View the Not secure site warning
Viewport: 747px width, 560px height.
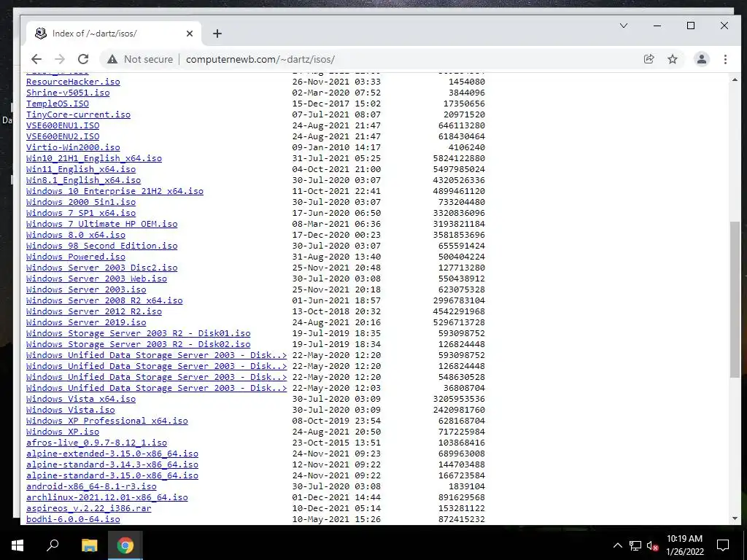click(139, 59)
